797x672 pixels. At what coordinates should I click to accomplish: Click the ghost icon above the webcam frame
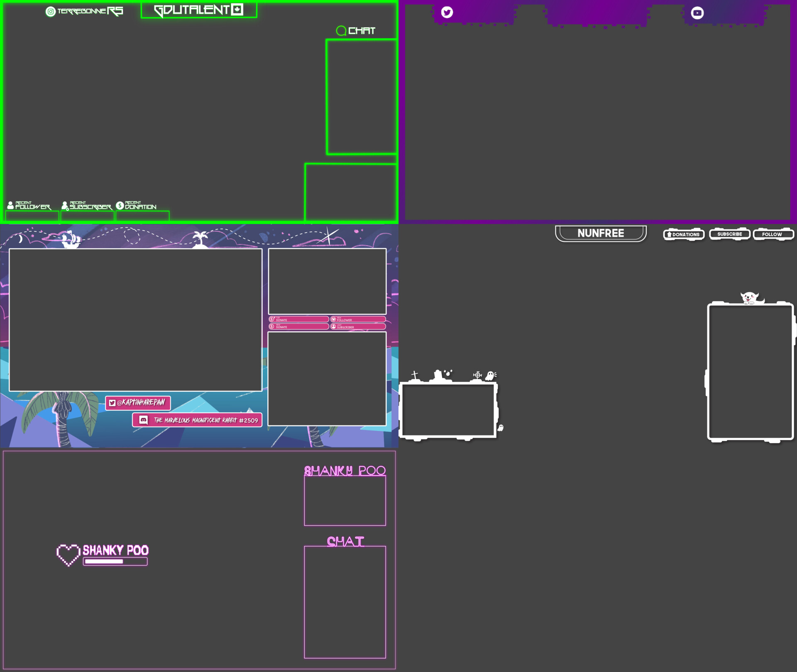(490, 376)
